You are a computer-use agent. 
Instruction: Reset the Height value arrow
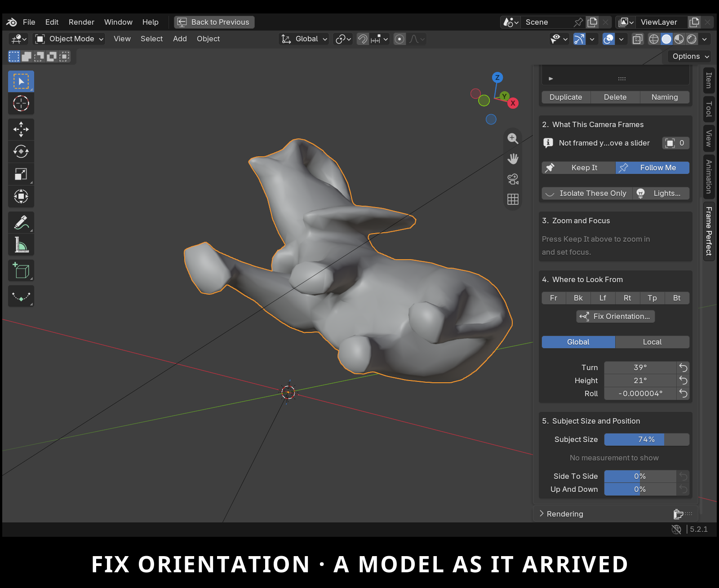683,380
